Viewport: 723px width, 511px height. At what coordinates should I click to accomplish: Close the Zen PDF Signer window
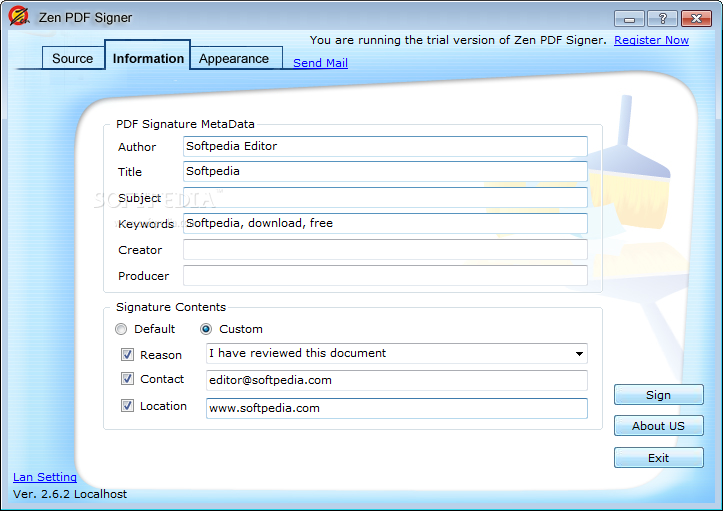tap(696, 18)
